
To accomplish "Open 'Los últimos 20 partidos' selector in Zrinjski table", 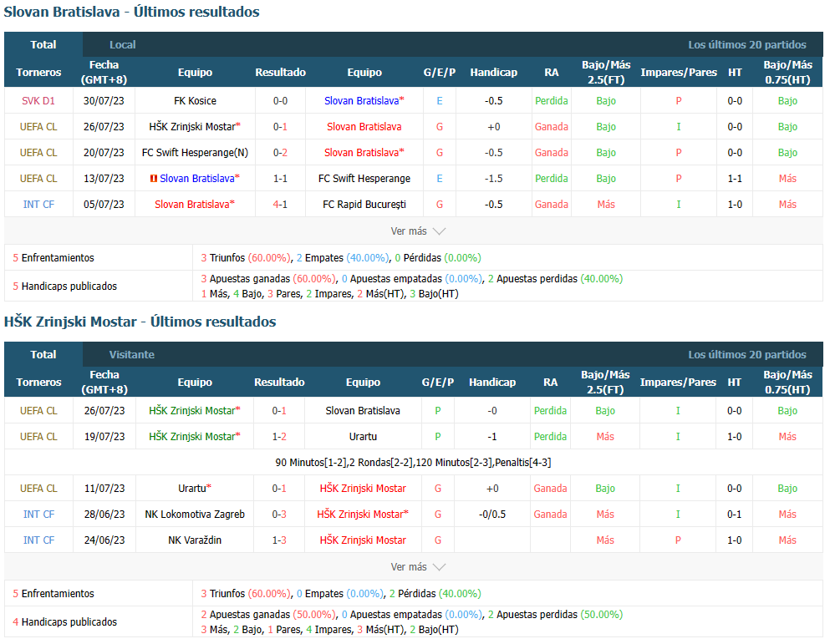I will 747,354.
